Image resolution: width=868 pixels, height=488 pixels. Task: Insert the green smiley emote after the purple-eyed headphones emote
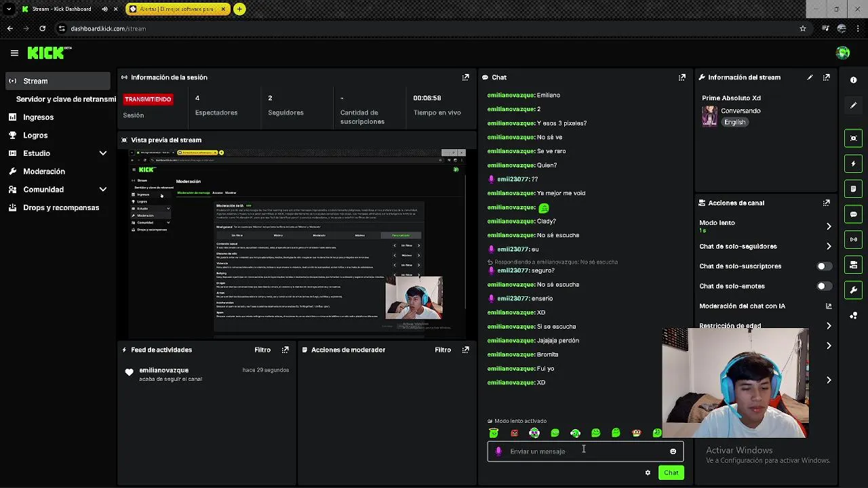[555, 433]
